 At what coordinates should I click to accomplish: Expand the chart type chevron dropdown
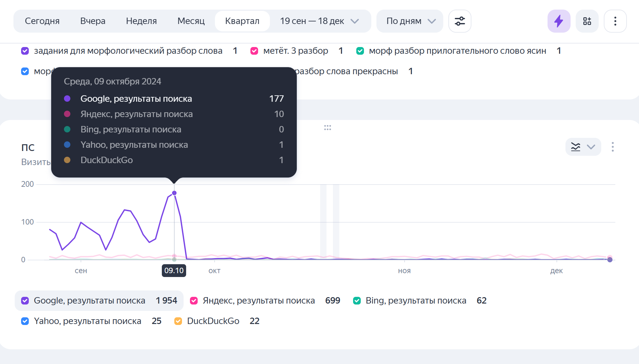pyautogui.click(x=591, y=147)
